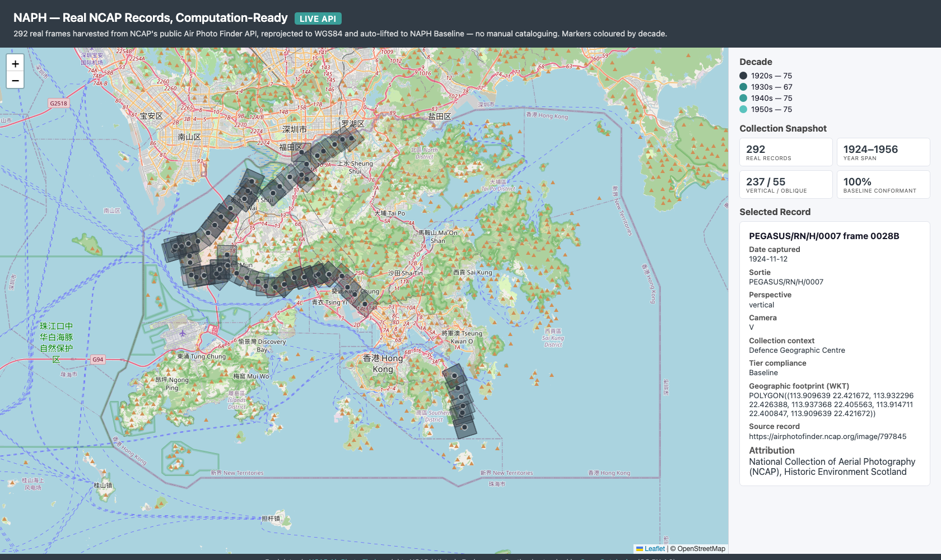Click the 1924–1956 Year Span card

click(883, 152)
